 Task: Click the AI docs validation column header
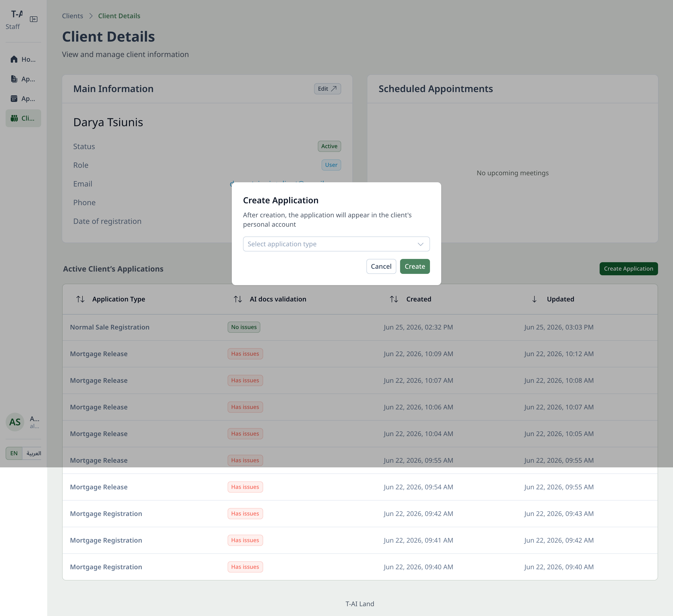coord(278,299)
